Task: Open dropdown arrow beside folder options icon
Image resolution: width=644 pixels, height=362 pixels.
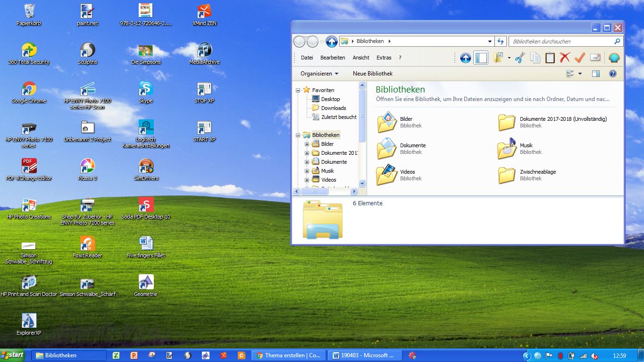Action: tap(509, 58)
